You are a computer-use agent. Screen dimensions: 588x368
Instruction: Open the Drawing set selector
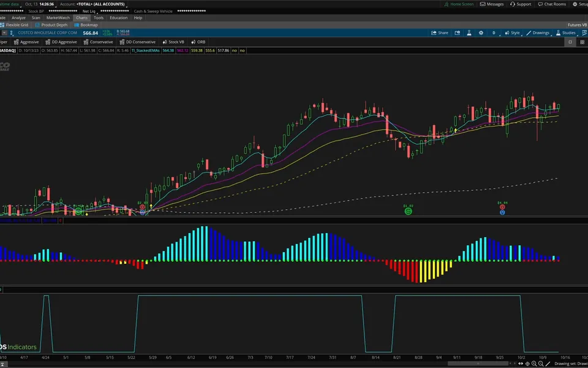[x=571, y=364]
